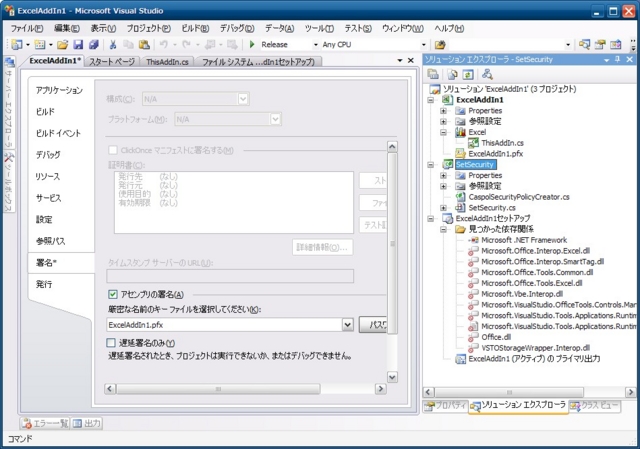Viewport: 640px width, 449px height.
Task: Click the 詳細情報 button
Action: (x=322, y=247)
